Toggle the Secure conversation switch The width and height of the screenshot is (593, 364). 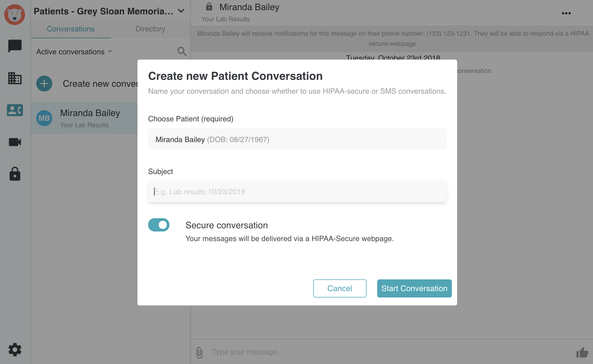(159, 225)
